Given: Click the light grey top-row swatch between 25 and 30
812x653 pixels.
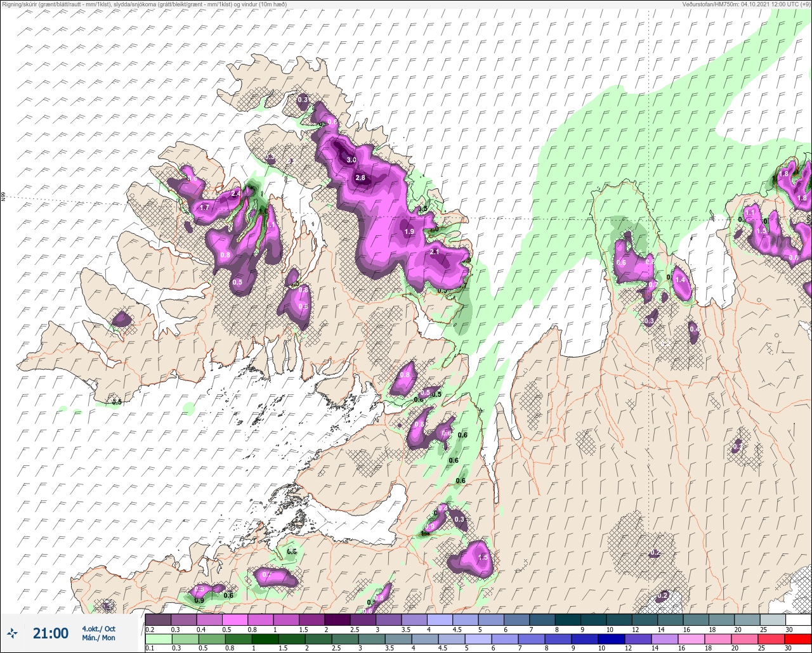Looking at the screenshot, I should coord(772,620).
